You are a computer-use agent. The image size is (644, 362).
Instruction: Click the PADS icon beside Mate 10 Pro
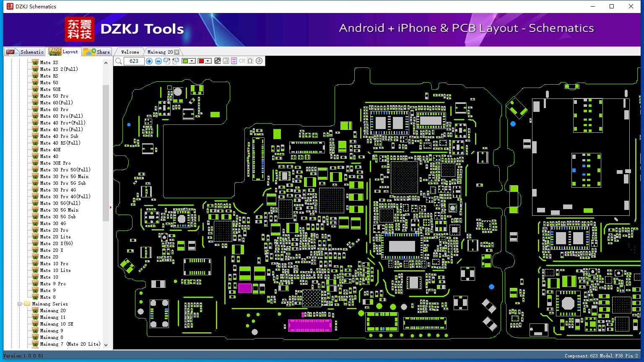point(35,264)
